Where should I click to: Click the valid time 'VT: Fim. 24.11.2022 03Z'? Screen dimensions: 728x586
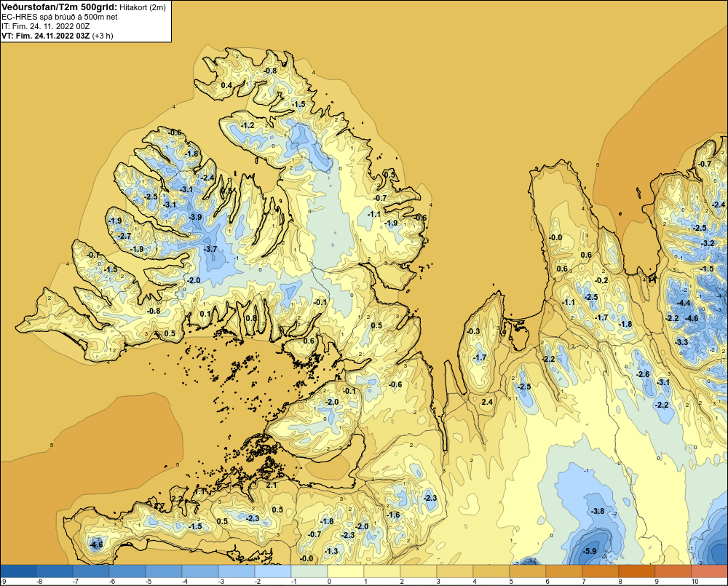click(45, 35)
